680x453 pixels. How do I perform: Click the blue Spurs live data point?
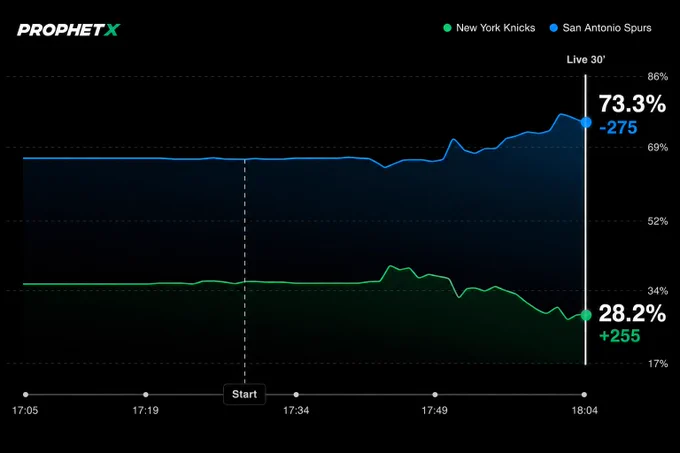(586, 123)
